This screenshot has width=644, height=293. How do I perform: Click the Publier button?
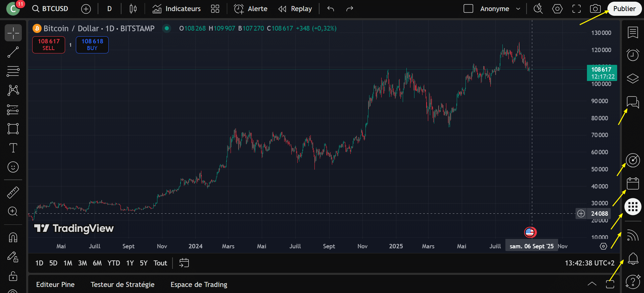(624, 9)
